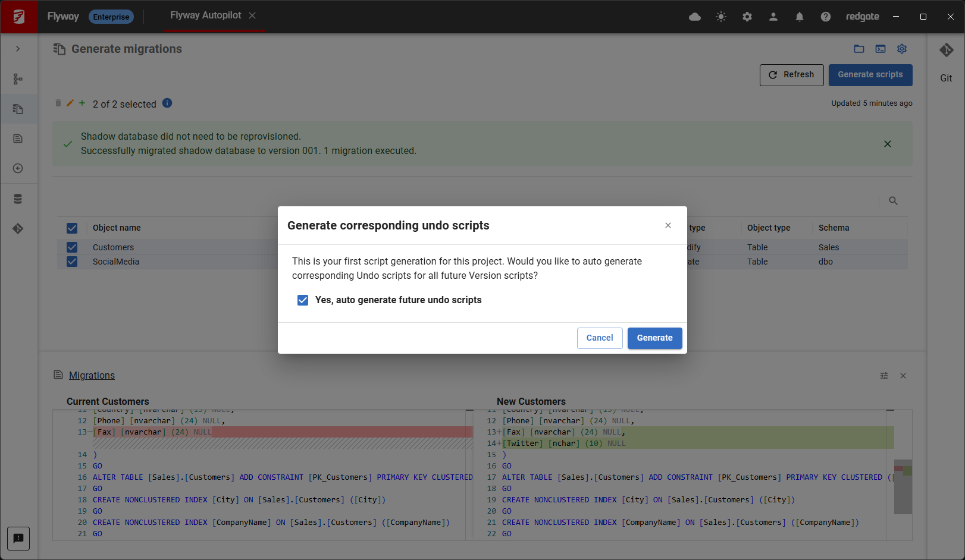Open the help question mark icon

click(x=826, y=17)
